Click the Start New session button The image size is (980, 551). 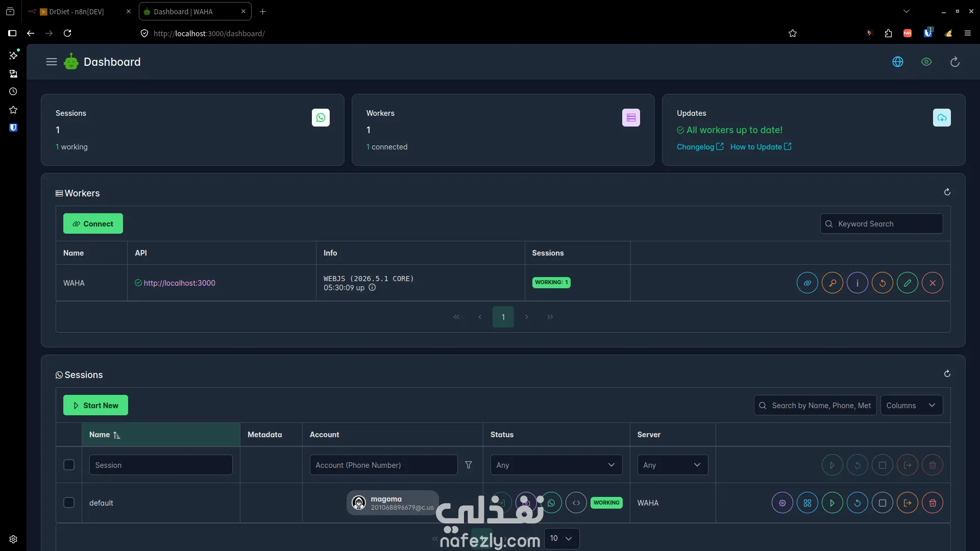(95, 406)
